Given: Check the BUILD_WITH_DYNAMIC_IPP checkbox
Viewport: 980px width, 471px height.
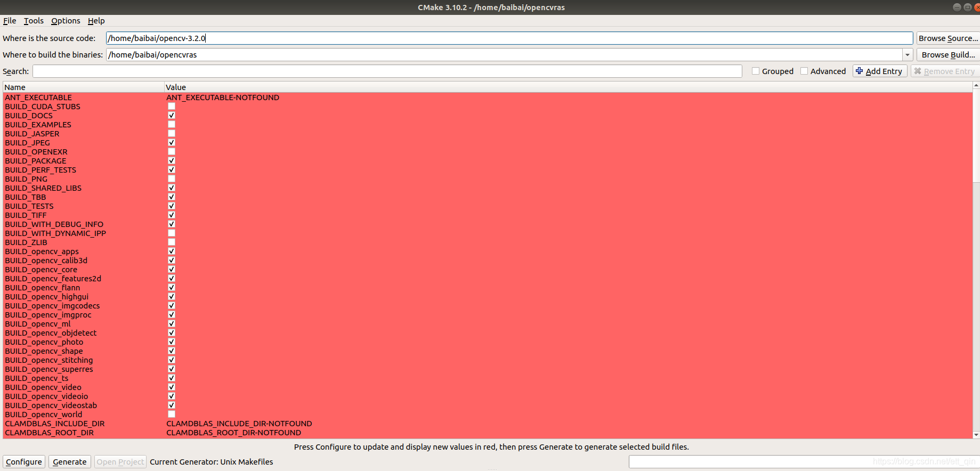Looking at the screenshot, I should (x=172, y=233).
